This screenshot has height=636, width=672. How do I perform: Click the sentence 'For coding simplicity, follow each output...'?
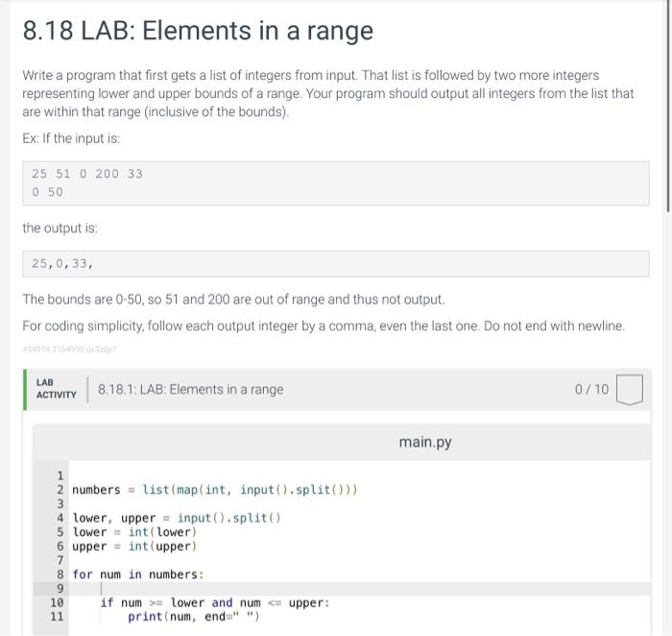pyautogui.click(x=324, y=326)
